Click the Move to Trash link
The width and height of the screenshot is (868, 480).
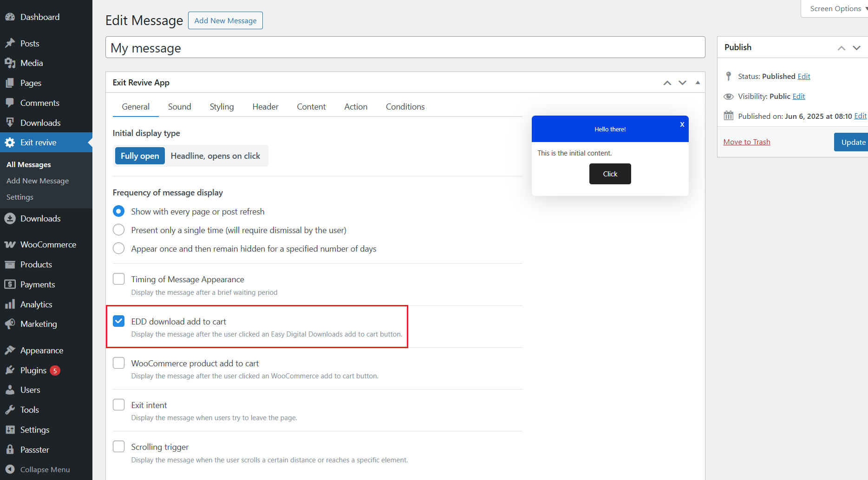[x=746, y=142]
